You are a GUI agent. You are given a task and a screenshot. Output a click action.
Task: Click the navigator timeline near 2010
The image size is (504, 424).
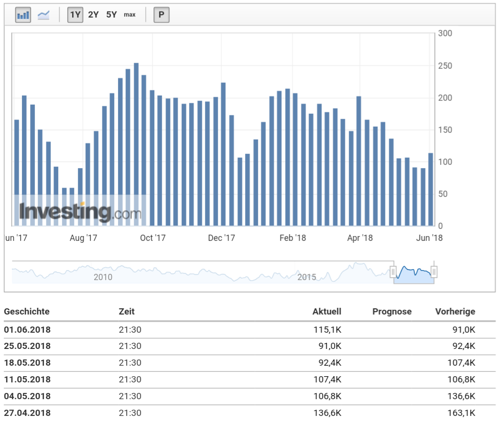point(103,277)
